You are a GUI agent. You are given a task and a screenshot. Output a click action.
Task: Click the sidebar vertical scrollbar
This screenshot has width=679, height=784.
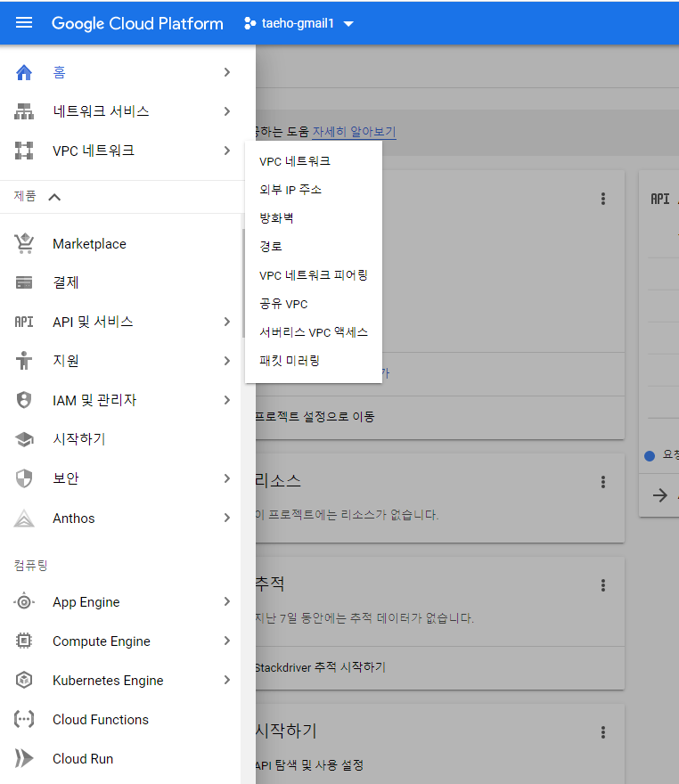tap(243, 283)
